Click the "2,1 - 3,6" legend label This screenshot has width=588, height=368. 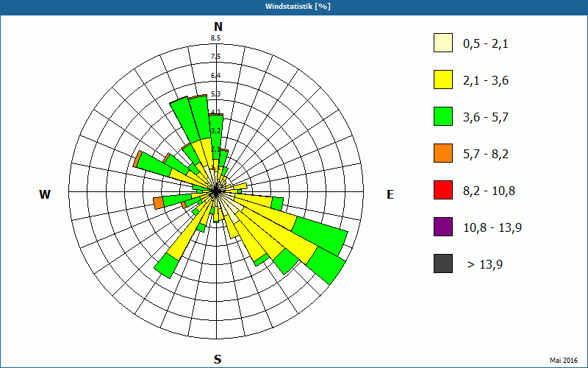click(486, 81)
